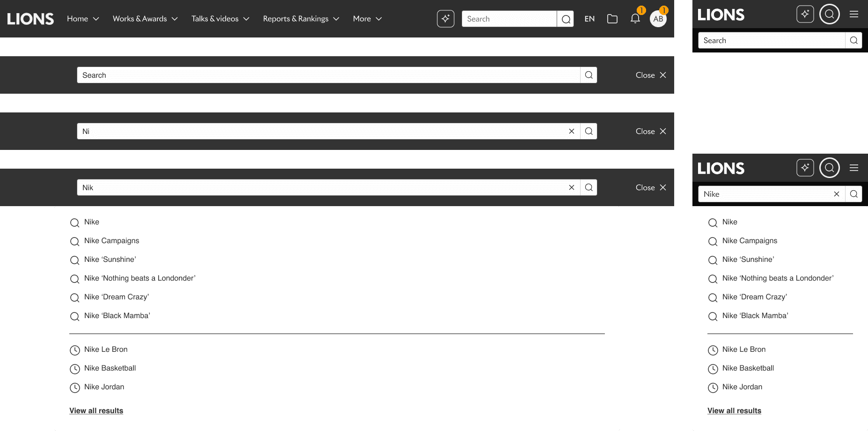Clear the 'Nik' search text
The height and width of the screenshot is (431, 868).
[571, 187]
